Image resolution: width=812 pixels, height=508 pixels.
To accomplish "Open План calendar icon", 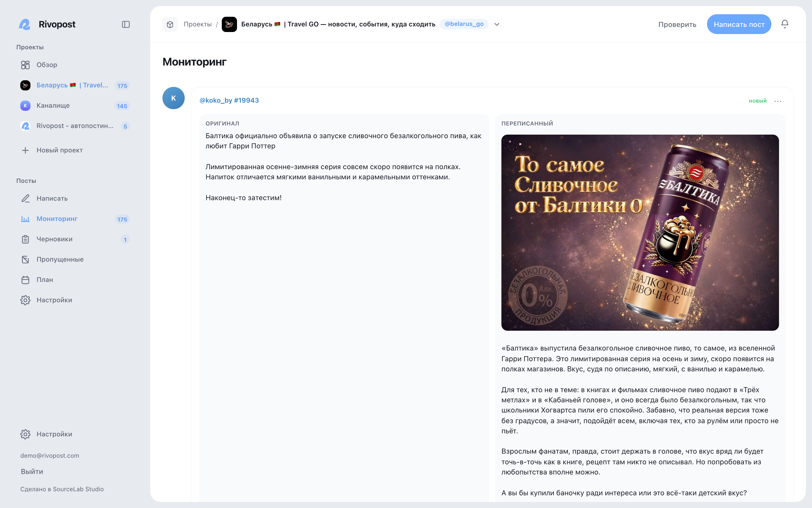I will [25, 280].
